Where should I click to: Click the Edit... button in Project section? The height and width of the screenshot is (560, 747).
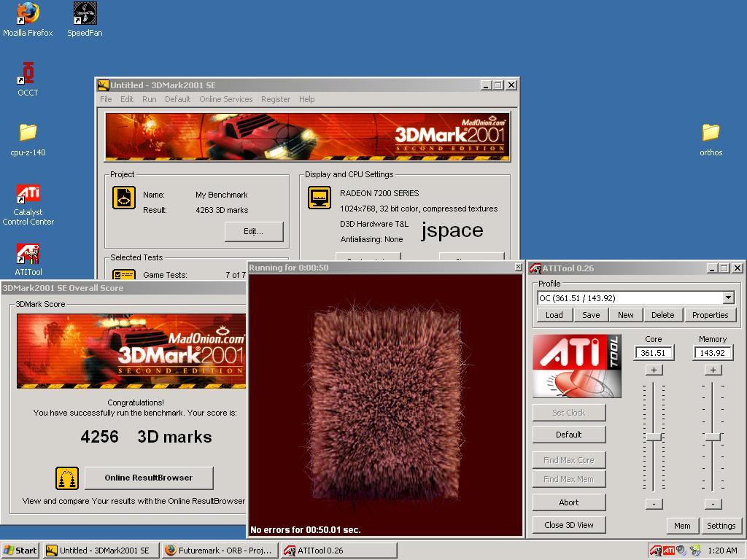(254, 231)
